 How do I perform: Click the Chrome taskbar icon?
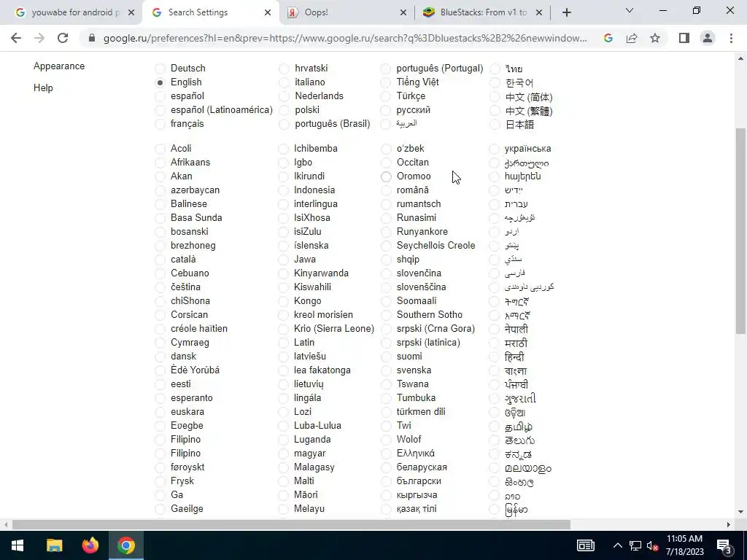126,545
